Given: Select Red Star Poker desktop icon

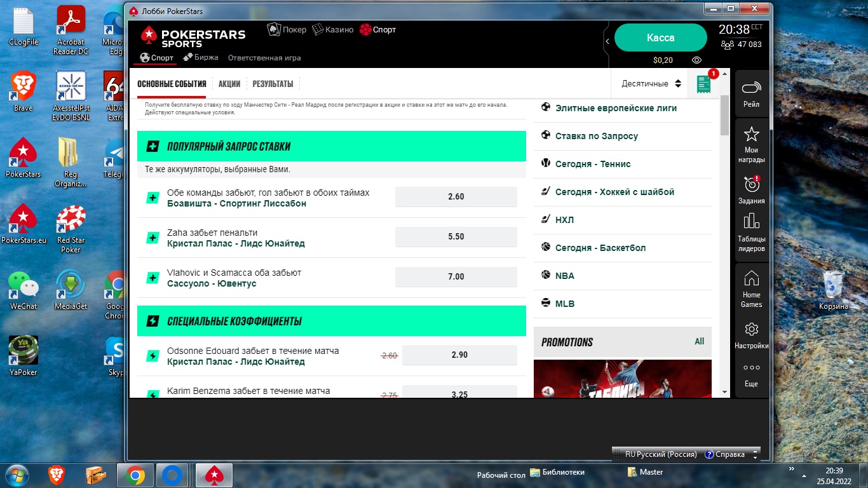Looking at the screenshot, I should point(71,229).
